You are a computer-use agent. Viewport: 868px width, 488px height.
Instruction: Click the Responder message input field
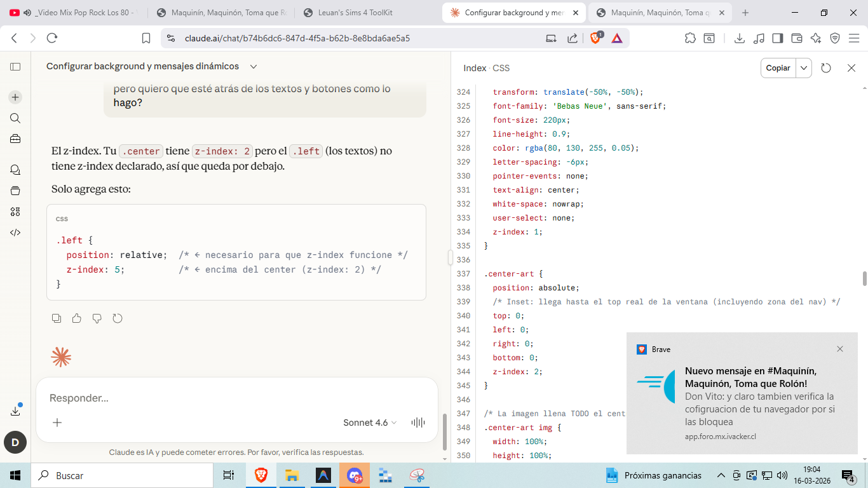coord(235,398)
